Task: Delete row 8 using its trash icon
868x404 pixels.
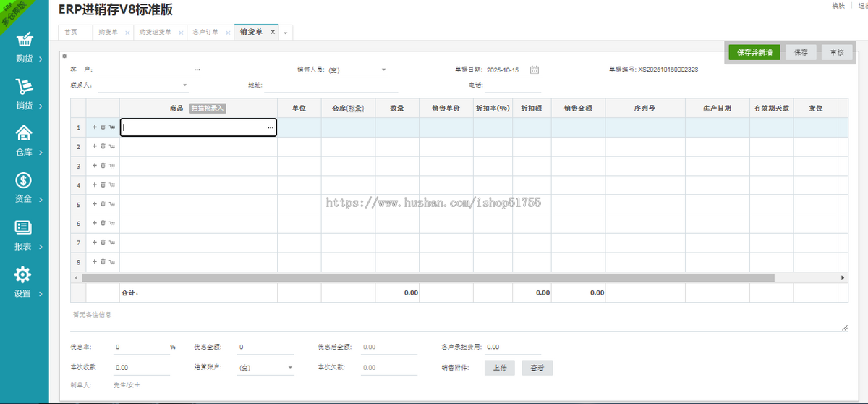Action: coord(103,261)
